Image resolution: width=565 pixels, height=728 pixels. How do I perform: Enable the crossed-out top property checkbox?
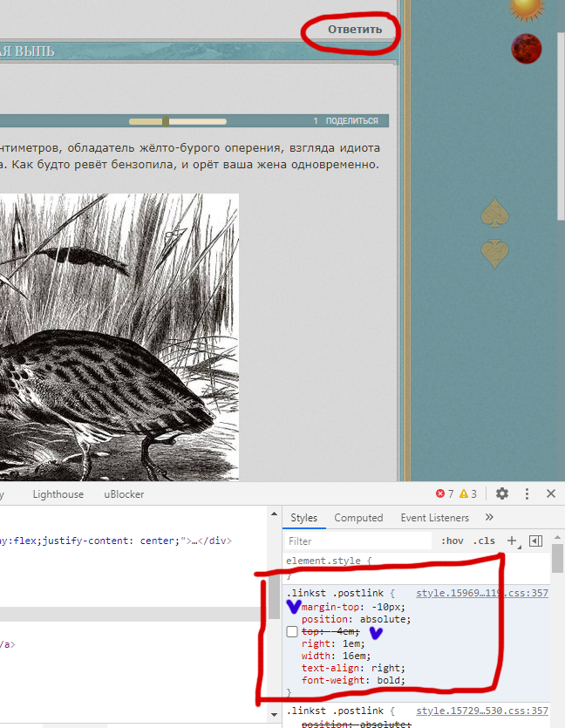click(x=292, y=631)
